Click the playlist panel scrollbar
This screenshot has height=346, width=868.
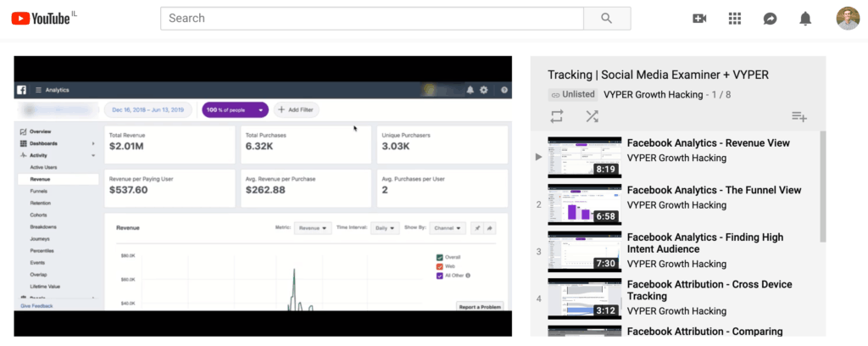click(x=822, y=187)
